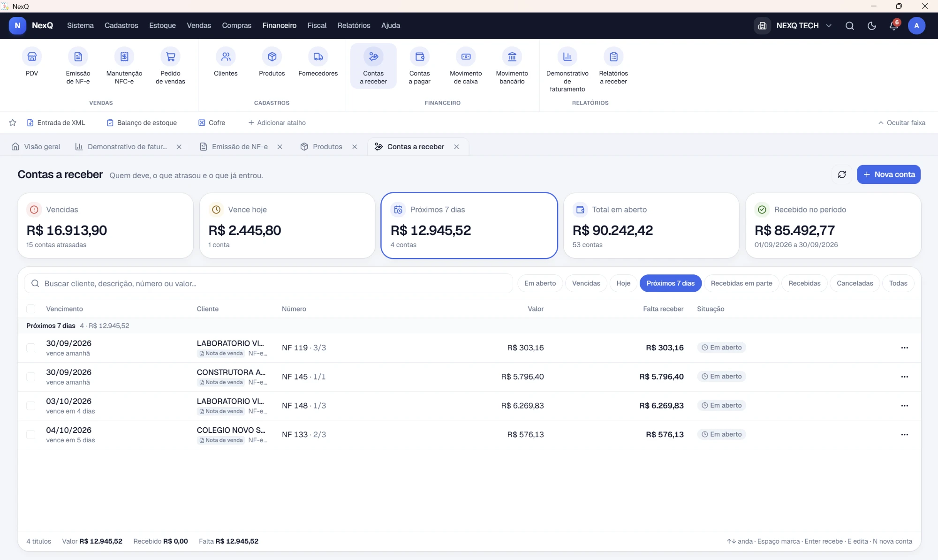
Task: Click the Nova conta button
Action: [x=888, y=174]
